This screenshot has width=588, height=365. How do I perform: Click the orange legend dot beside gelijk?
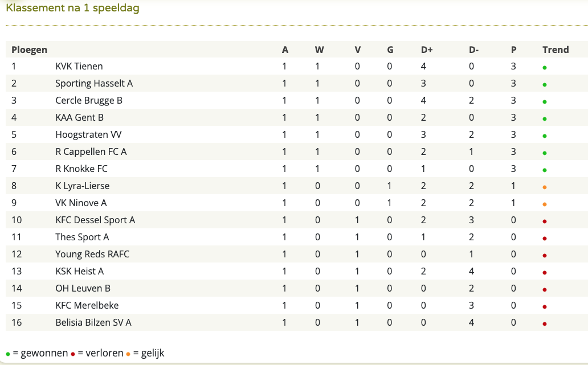[x=128, y=354]
